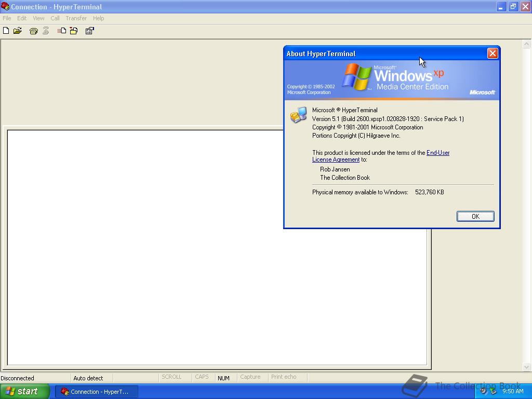Minimize the HyperTerminal window
This screenshot has height=399, width=532.
(501, 7)
